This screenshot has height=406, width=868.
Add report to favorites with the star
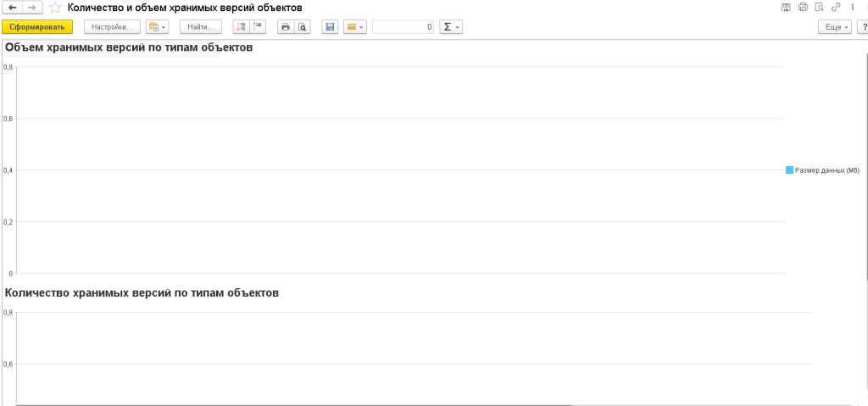click(55, 8)
